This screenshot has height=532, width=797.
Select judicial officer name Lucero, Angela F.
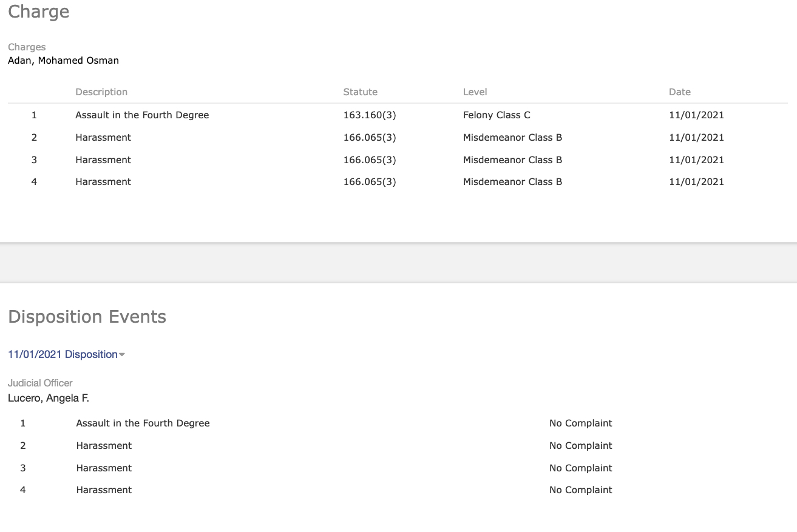click(x=49, y=399)
